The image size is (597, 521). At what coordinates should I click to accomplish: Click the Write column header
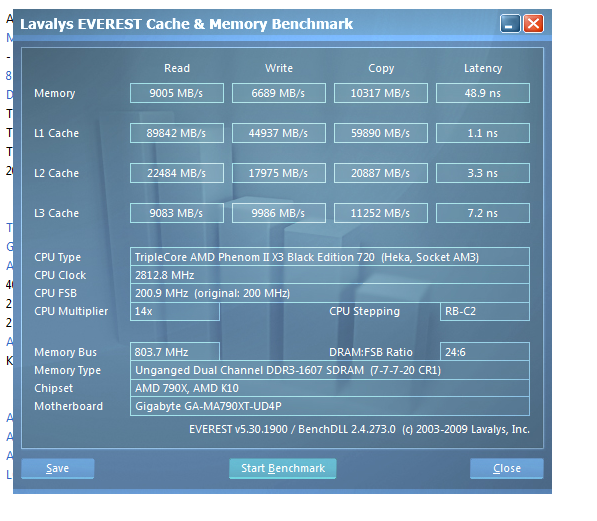pos(279,68)
